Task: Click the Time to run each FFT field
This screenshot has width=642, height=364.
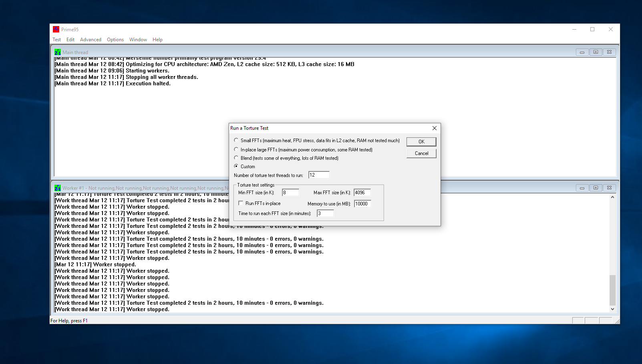Action: 325,213
